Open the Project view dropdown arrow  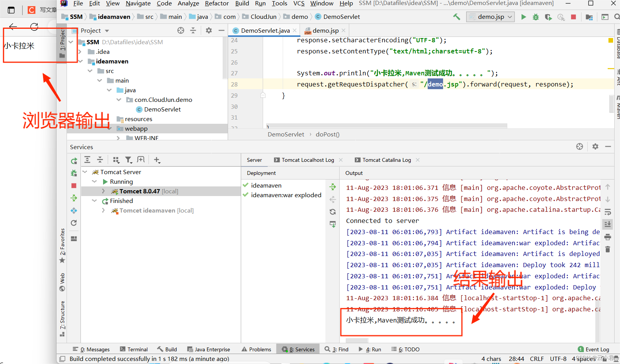tap(107, 31)
